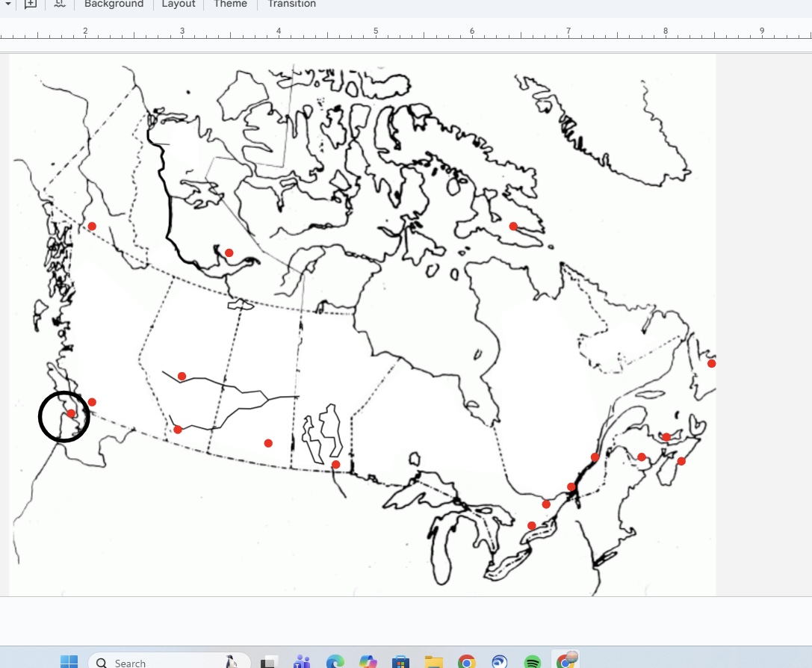Image resolution: width=812 pixels, height=668 pixels.
Task: Open the Layout options
Action: coord(179,4)
